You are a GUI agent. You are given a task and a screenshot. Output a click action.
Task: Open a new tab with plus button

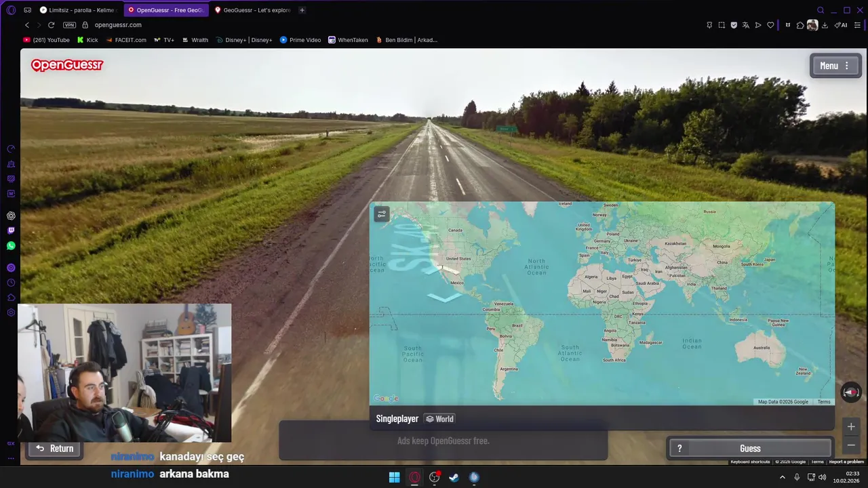tap(302, 10)
